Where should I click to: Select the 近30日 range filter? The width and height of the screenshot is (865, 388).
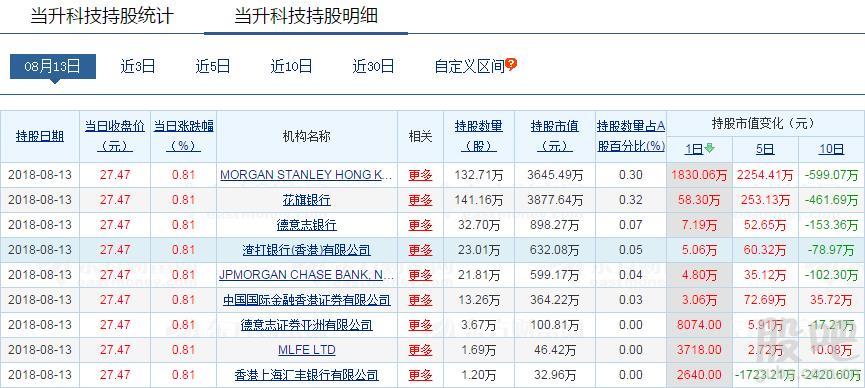(x=373, y=67)
